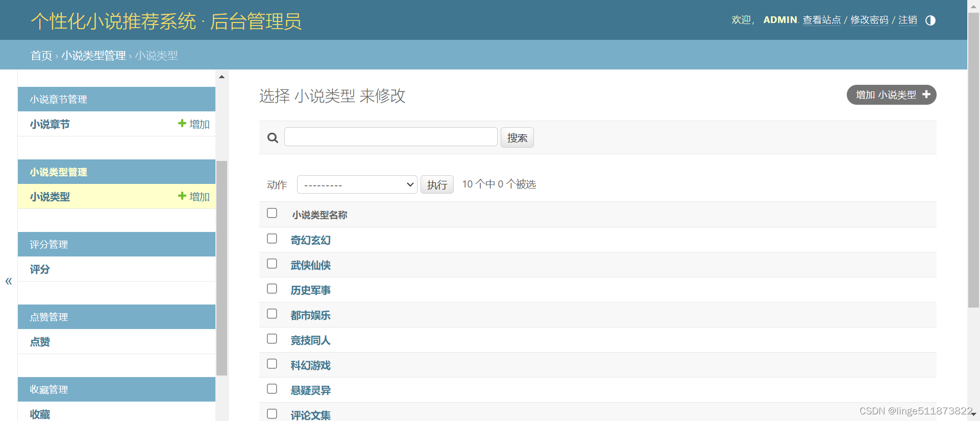Toggle the light/dark theme icon
Image resolution: width=980 pixels, height=421 pixels.
click(930, 20)
